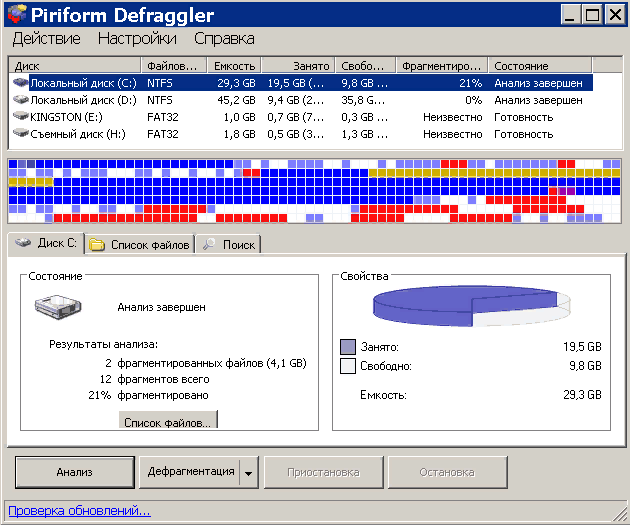
Task: Click the FAT32 cell in KINGSTON row
Action: (x=163, y=117)
